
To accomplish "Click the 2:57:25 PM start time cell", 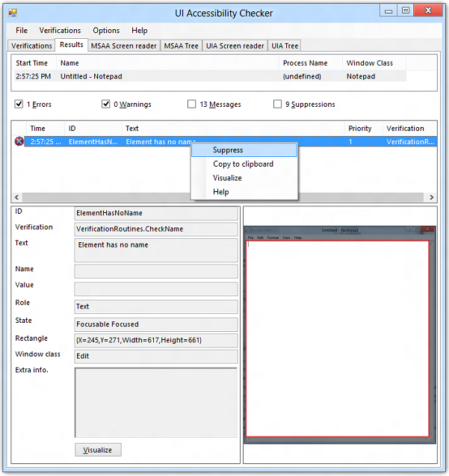I will pyautogui.click(x=34, y=76).
